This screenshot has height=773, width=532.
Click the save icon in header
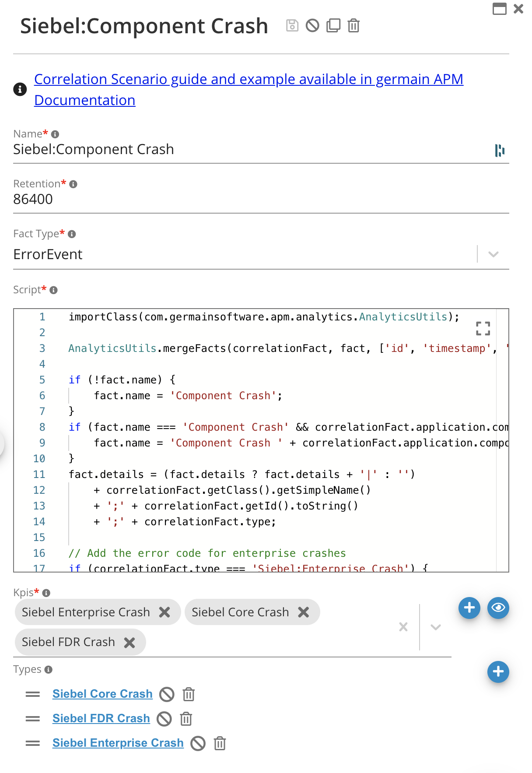tap(292, 26)
